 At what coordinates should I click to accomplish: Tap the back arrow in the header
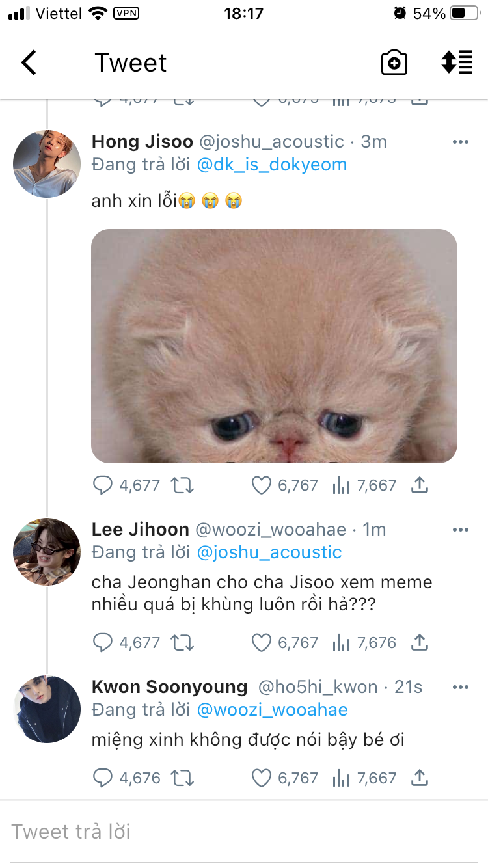(x=29, y=63)
